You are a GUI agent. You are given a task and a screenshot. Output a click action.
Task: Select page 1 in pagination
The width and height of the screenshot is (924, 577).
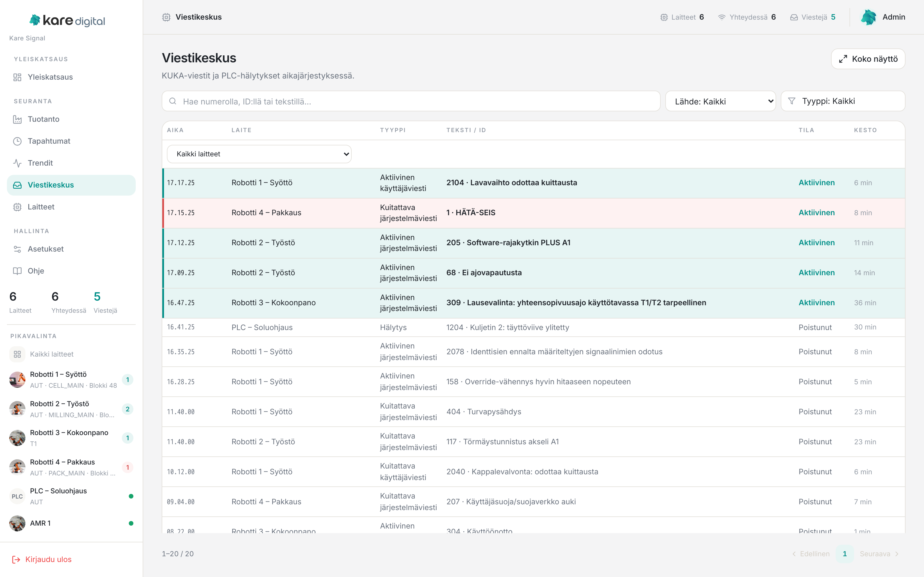click(845, 554)
